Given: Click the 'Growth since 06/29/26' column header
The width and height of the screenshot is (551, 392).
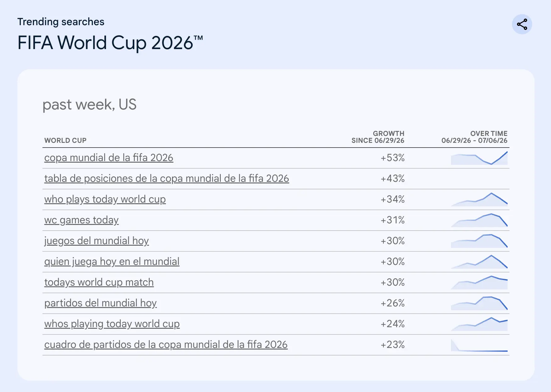Looking at the screenshot, I should pos(378,137).
